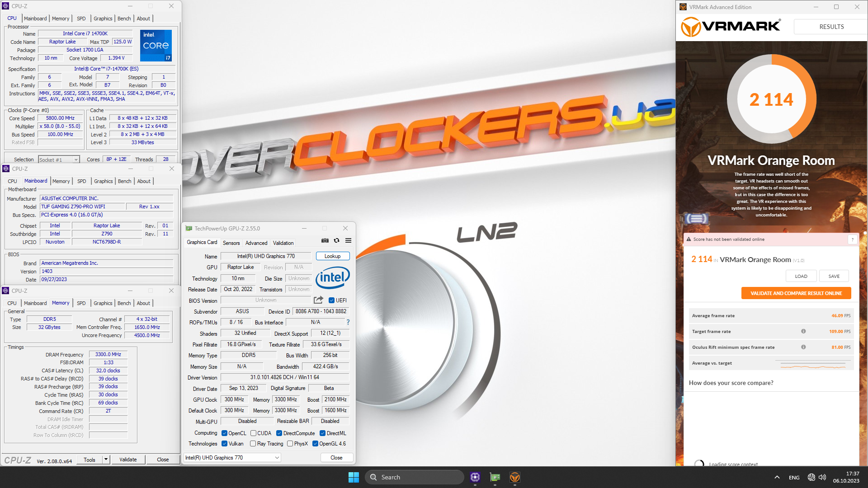Image resolution: width=868 pixels, height=488 pixels.
Task: Open the SPD tab in bottom CPU-Z window
Action: (x=81, y=303)
